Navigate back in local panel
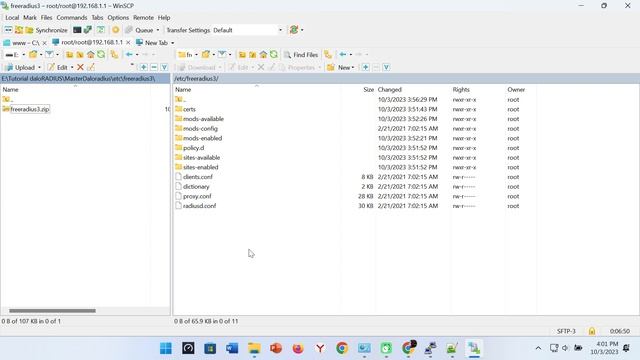The width and height of the screenshot is (640, 360). 129,54
